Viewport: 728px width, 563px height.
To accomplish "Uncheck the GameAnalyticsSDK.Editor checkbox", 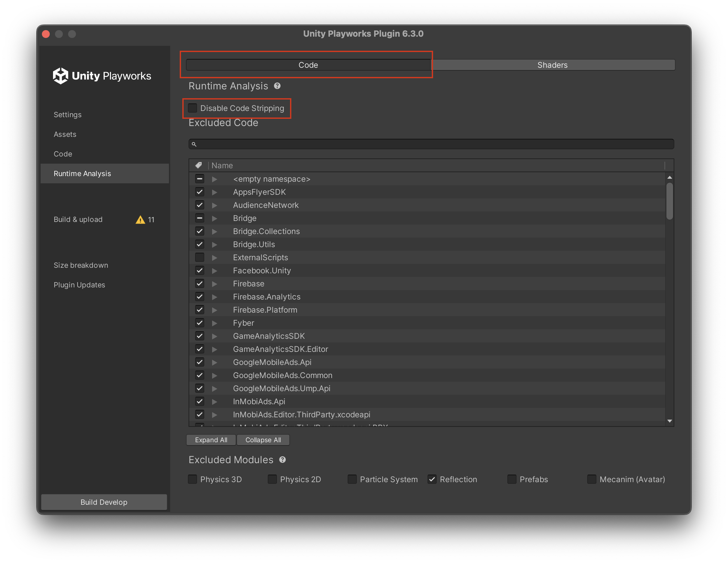I will [x=200, y=349].
